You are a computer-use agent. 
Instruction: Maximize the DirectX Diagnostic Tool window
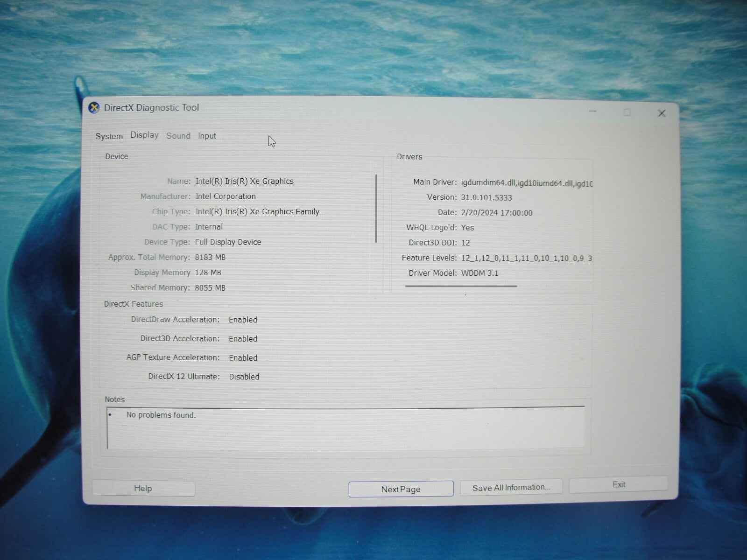click(x=627, y=112)
